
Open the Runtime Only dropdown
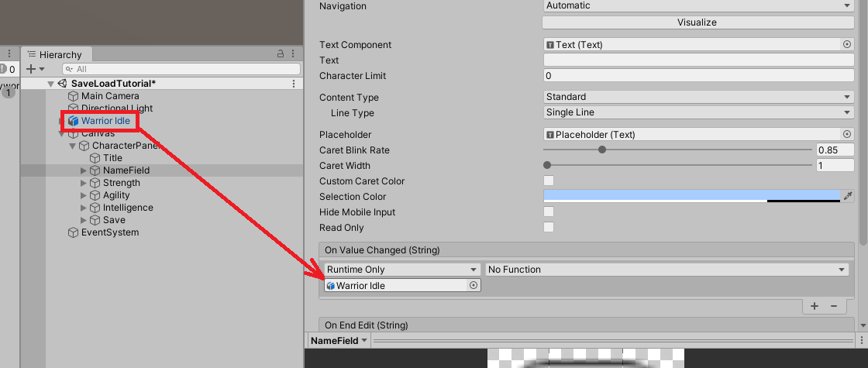(x=401, y=270)
